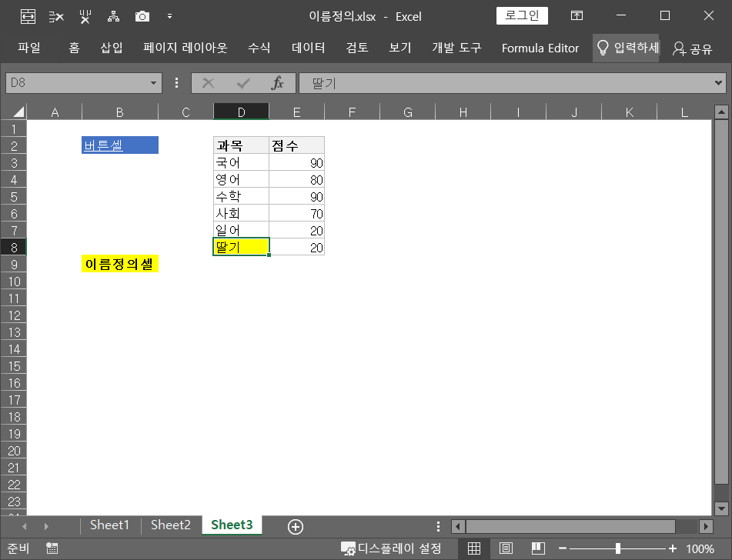Select the 국어 cell
This screenshot has width=732, height=560.
(242, 162)
